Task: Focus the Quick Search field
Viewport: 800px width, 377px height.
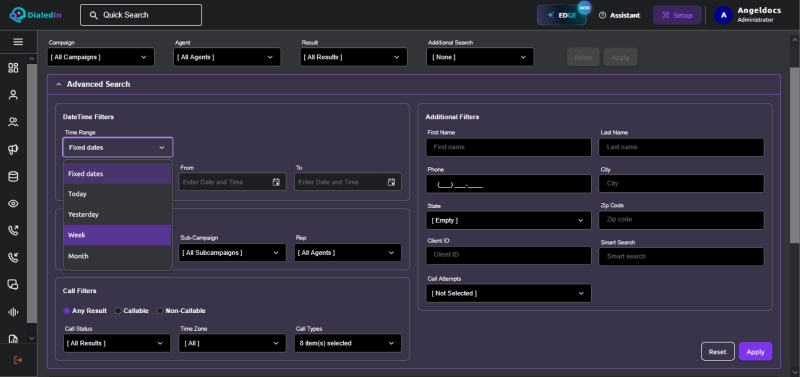Action: (141, 15)
